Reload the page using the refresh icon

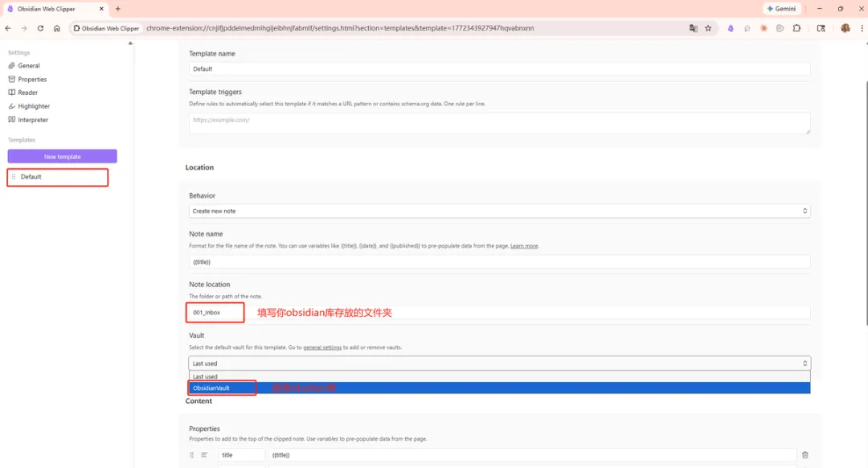pos(40,28)
